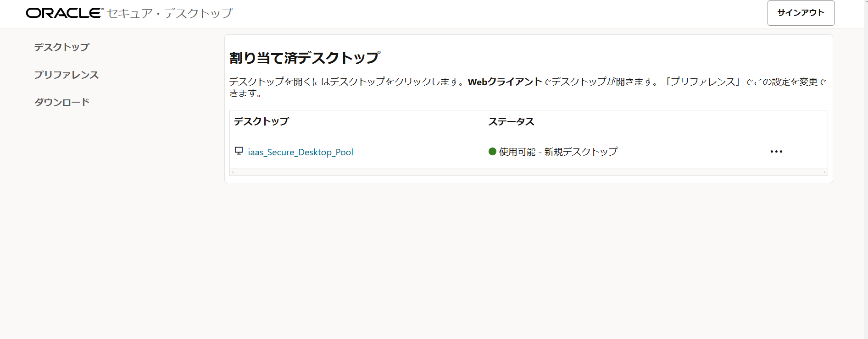Click the セキュア・デスクトップ title text
This screenshot has height=339, width=868.
(x=170, y=13)
